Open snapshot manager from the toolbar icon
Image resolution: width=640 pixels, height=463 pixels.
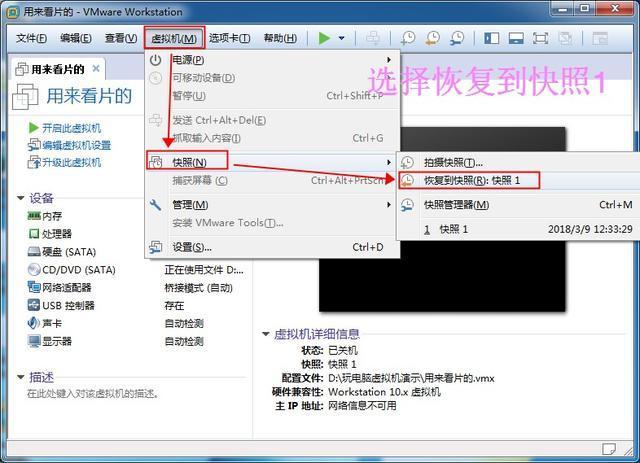tap(457, 38)
